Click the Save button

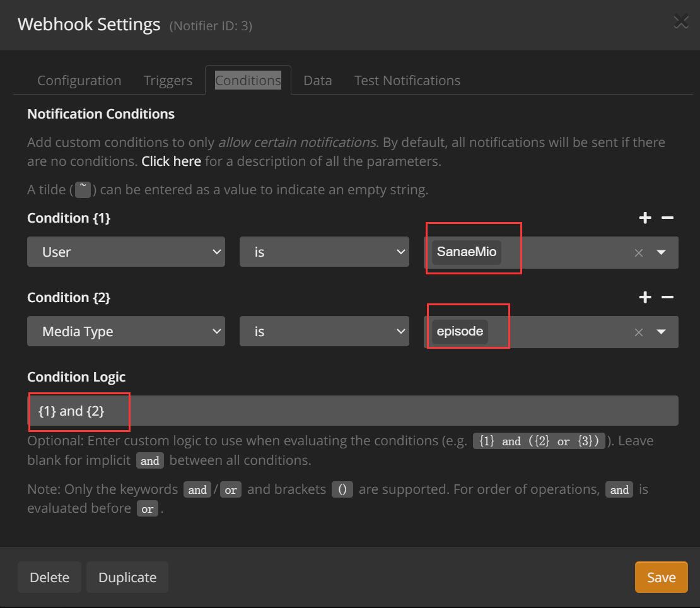point(661,577)
